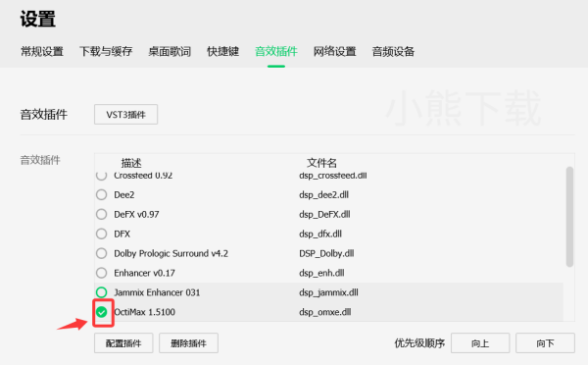The width and height of the screenshot is (588, 365).
Task: Enable the Enhancer v0.17 plugin radio
Action: 101,273
